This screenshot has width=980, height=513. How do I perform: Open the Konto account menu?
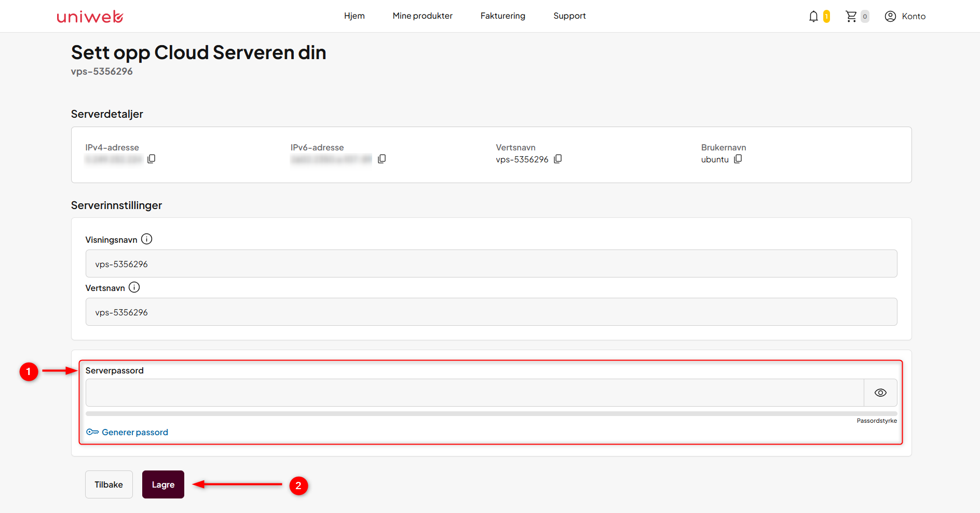[905, 17]
